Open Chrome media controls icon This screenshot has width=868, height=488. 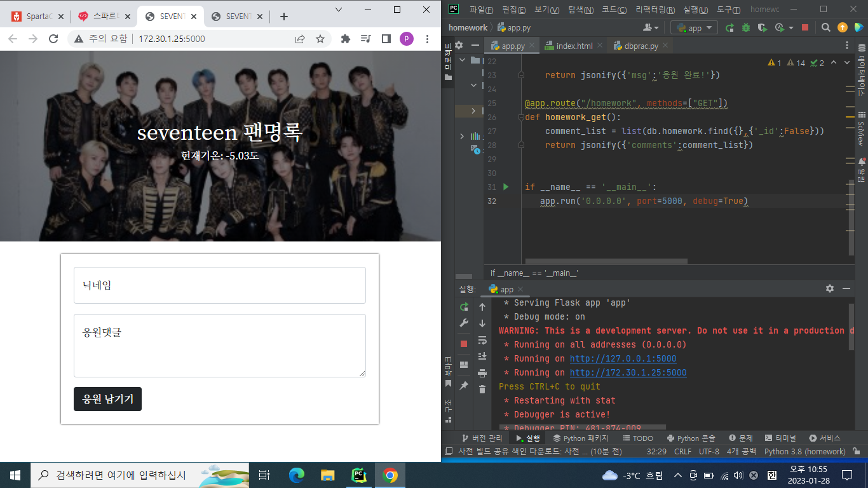tap(365, 39)
